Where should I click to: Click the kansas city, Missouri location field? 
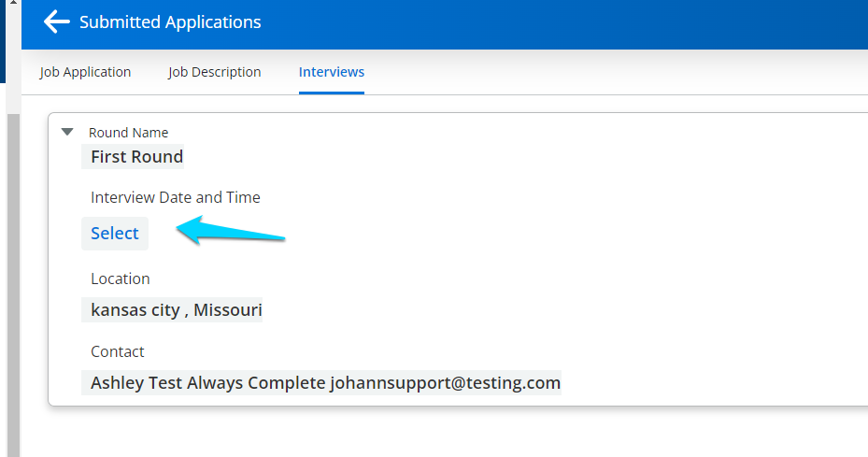tap(176, 310)
